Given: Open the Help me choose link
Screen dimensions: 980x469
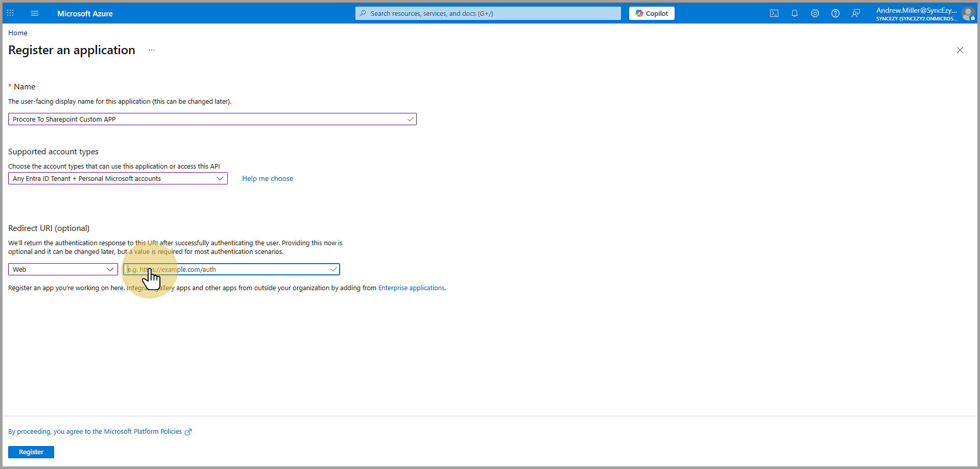Looking at the screenshot, I should click(267, 178).
